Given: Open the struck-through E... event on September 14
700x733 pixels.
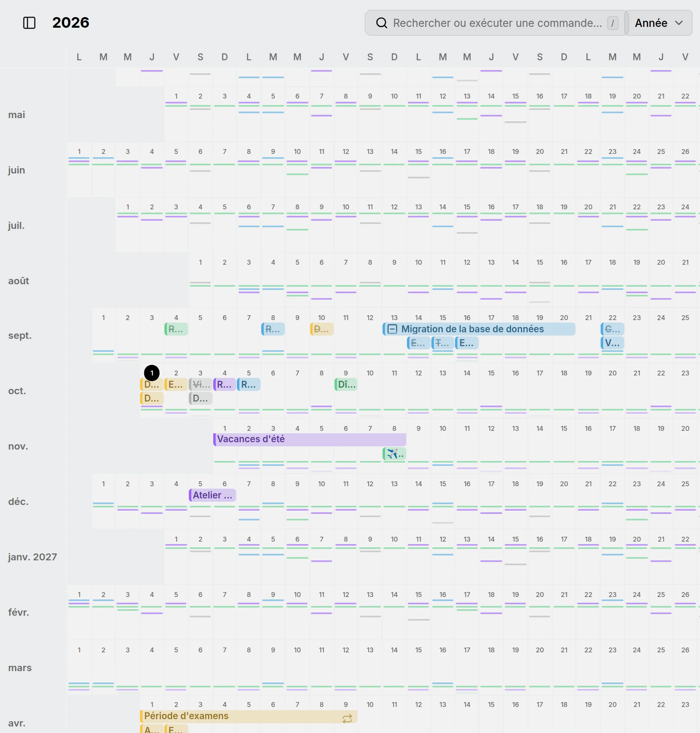Looking at the screenshot, I should [x=418, y=343].
